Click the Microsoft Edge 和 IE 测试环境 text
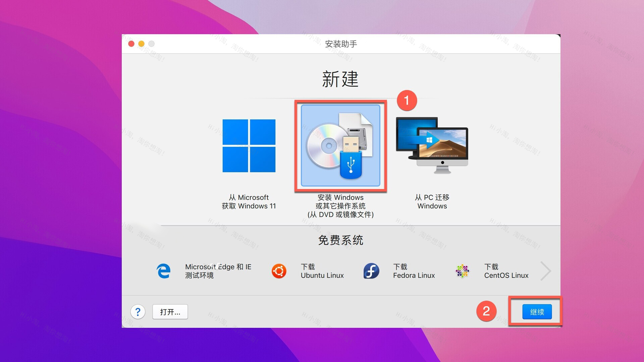Image resolution: width=644 pixels, height=362 pixels. click(218, 271)
